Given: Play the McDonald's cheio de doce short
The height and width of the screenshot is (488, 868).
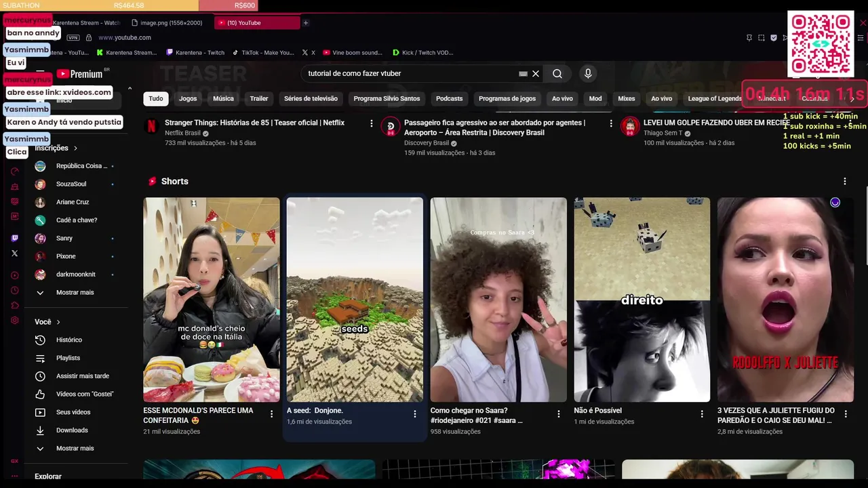Looking at the screenshot, I should 211,300.
